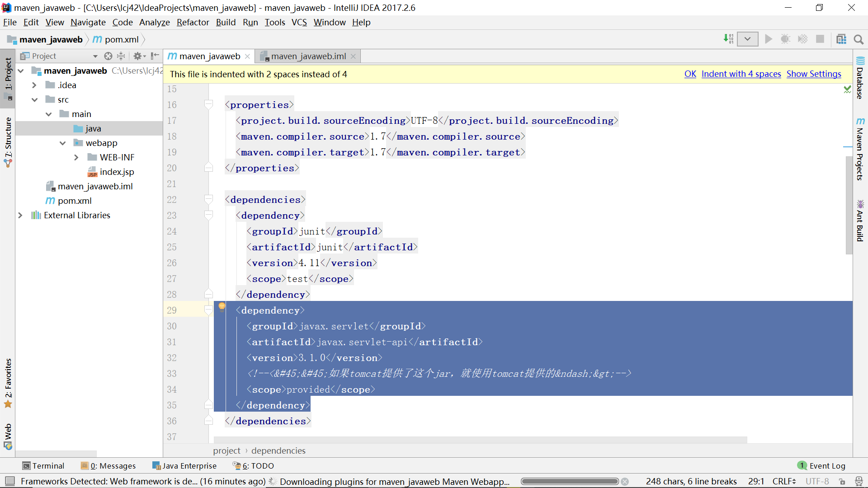
Task: Click the Indent with 4 spaces link
Action: [x=741, y=74]
